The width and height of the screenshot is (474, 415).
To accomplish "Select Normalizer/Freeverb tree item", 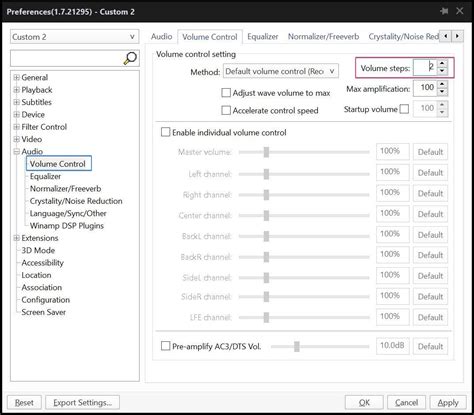I will (65, 188).
